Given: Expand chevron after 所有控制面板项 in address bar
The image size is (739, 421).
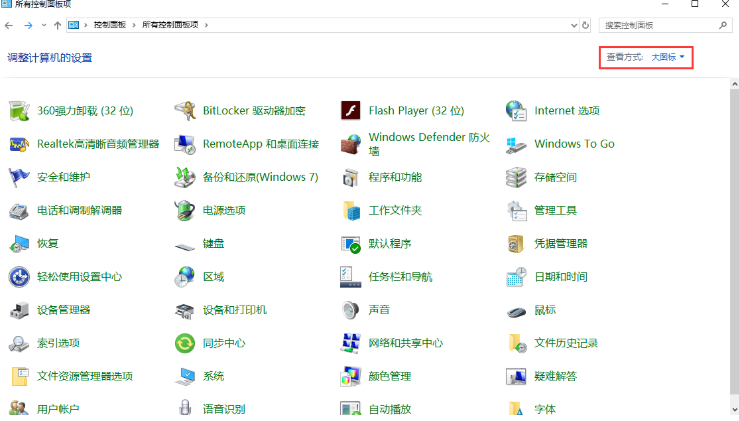Looking at the screenshot, I should coord(206,24).
